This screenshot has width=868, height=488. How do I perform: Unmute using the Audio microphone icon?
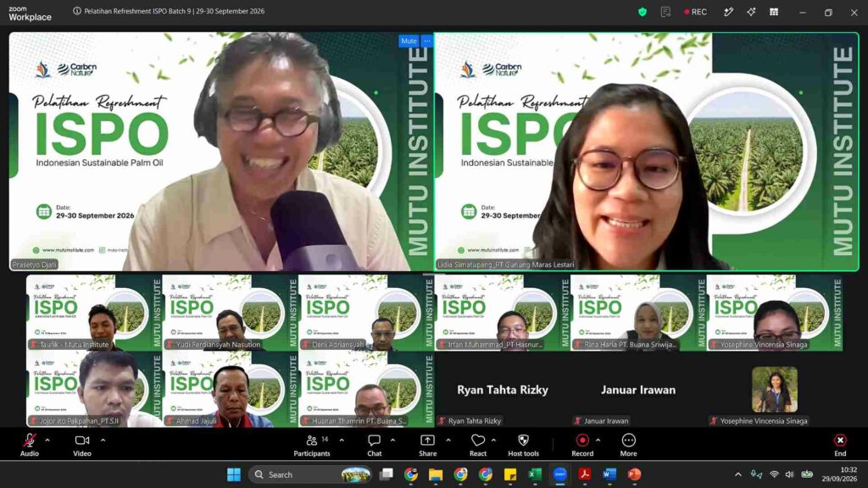[x=30, y=441]
